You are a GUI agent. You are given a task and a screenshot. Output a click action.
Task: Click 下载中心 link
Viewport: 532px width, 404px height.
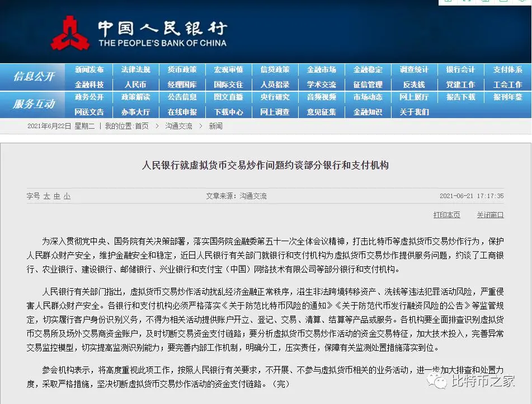point(228,112)
